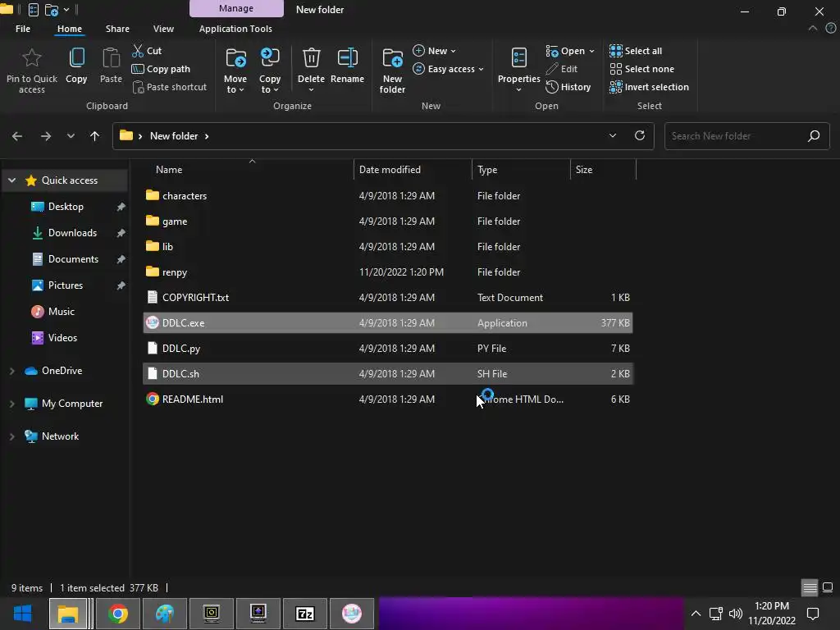Open recent locations dropdown arrow
The height and width of the screenshot is (630, 840).
click(71, 136)
